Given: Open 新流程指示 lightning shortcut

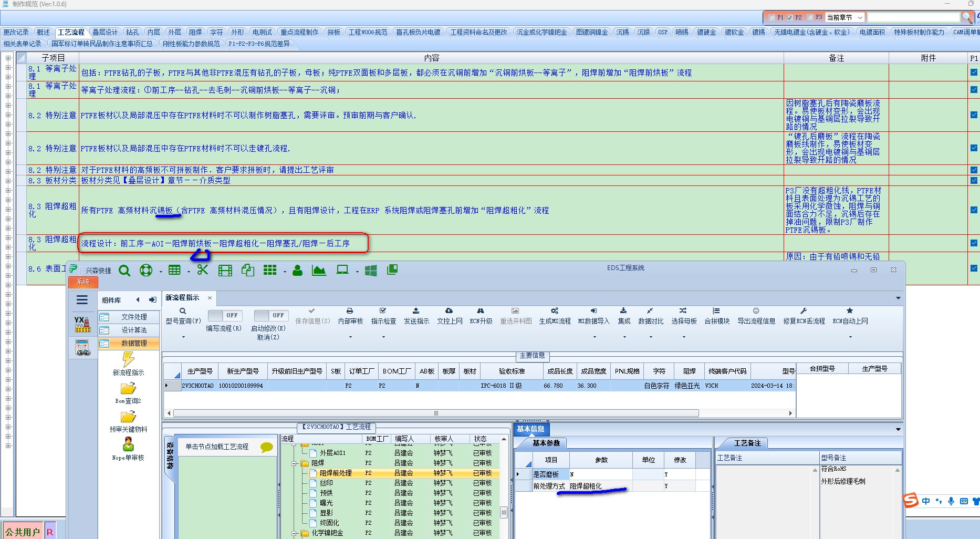Looking at the screenshot, I should coord(128,364).
